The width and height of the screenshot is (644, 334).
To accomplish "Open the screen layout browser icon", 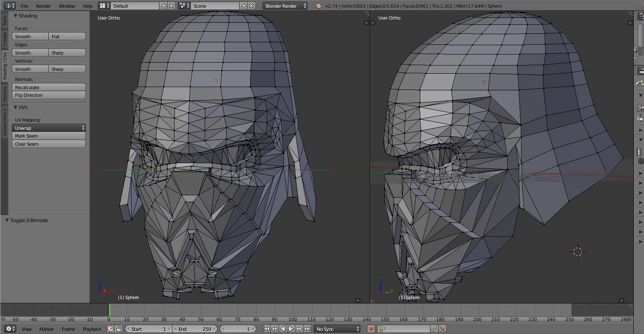I will point(104,6).
